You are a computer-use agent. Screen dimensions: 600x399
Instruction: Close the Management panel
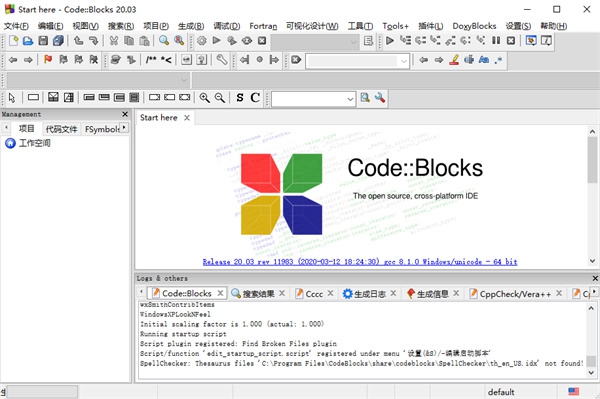click(x=125, y=114)
